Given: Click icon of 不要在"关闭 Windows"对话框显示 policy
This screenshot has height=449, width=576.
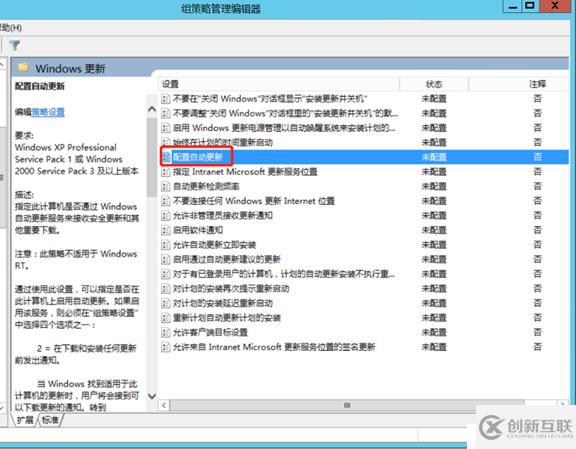Looking at the screenshot, I should point(166,98).
